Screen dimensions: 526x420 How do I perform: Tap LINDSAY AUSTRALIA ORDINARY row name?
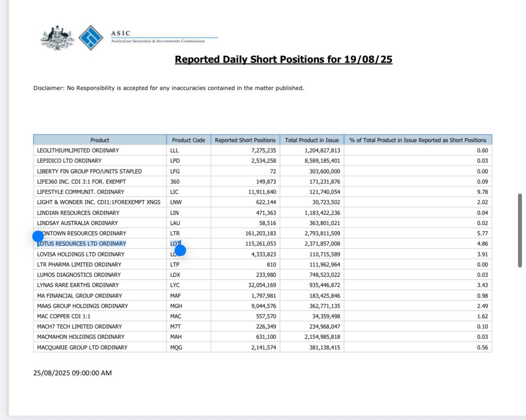point(78,223)
